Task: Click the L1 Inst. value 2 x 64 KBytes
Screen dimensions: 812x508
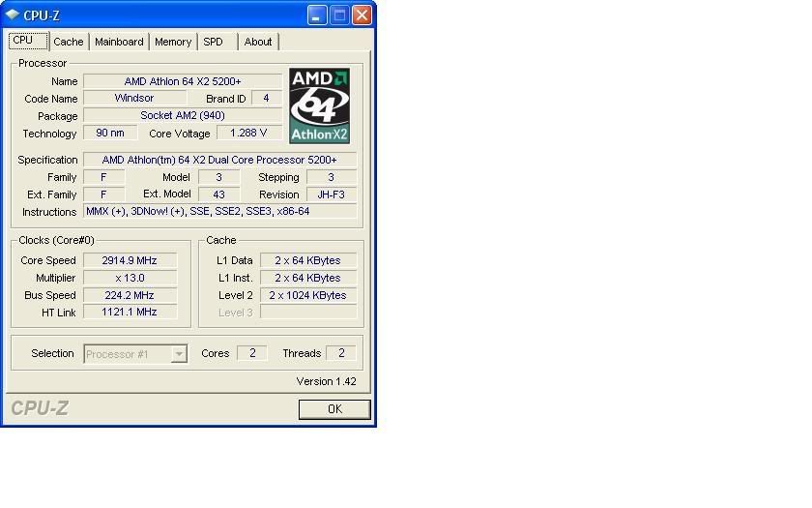Action: tap(308, 278)
